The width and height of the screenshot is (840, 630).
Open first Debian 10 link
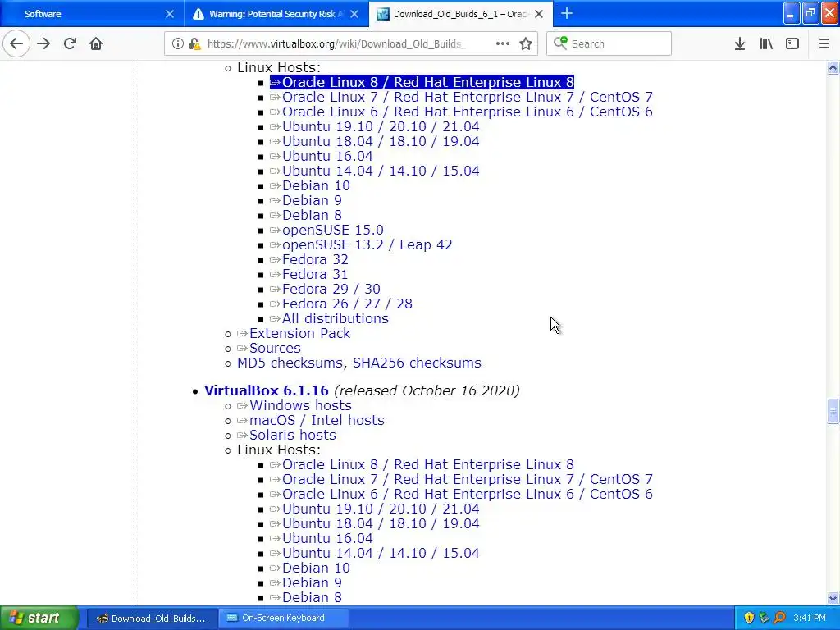coord(316,185)
